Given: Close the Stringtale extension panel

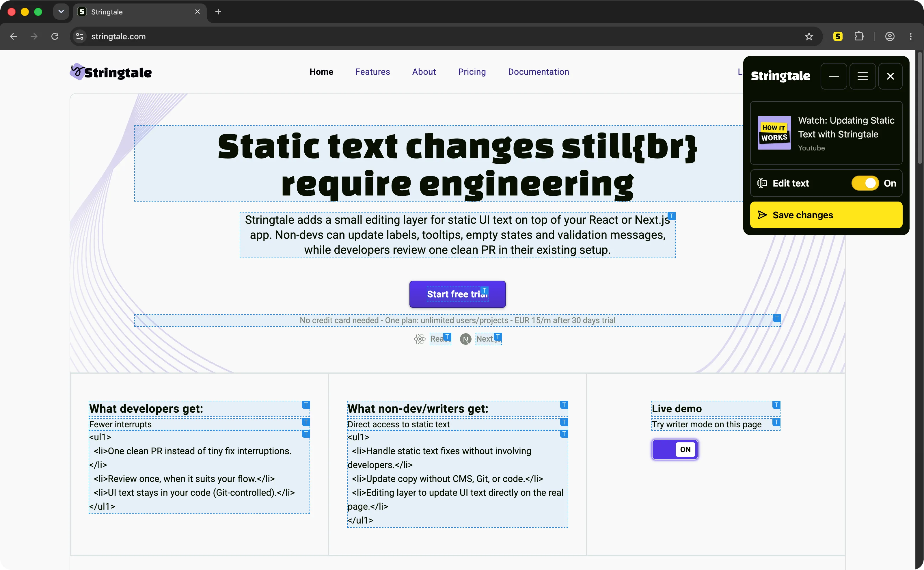Looking at the screenshot, I should tap(890, 76).
